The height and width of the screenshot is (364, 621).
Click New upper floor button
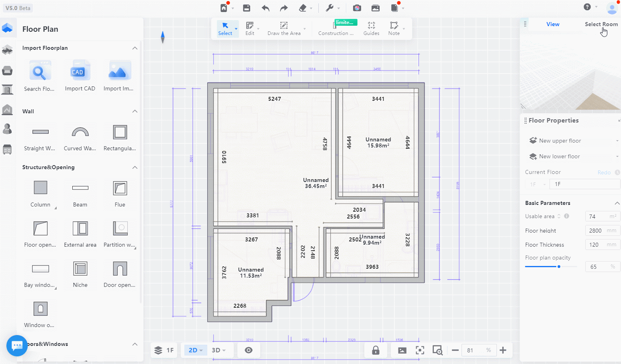tap(560, 141)
